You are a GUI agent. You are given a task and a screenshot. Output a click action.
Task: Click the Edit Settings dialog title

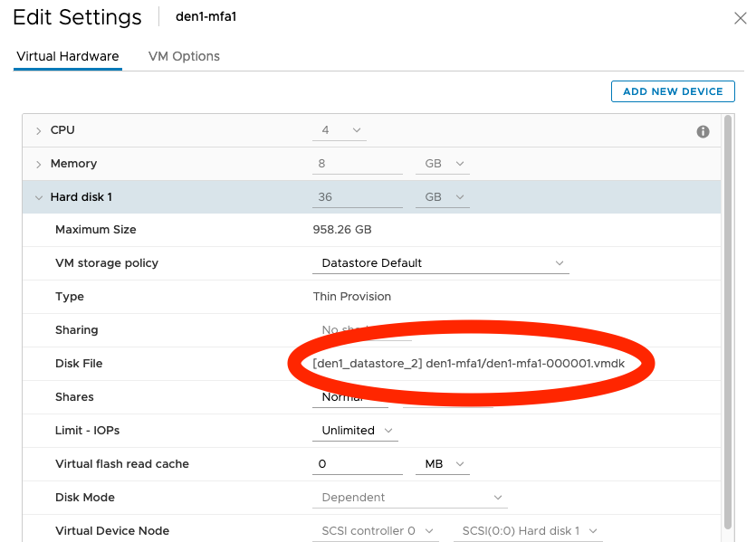77,17
